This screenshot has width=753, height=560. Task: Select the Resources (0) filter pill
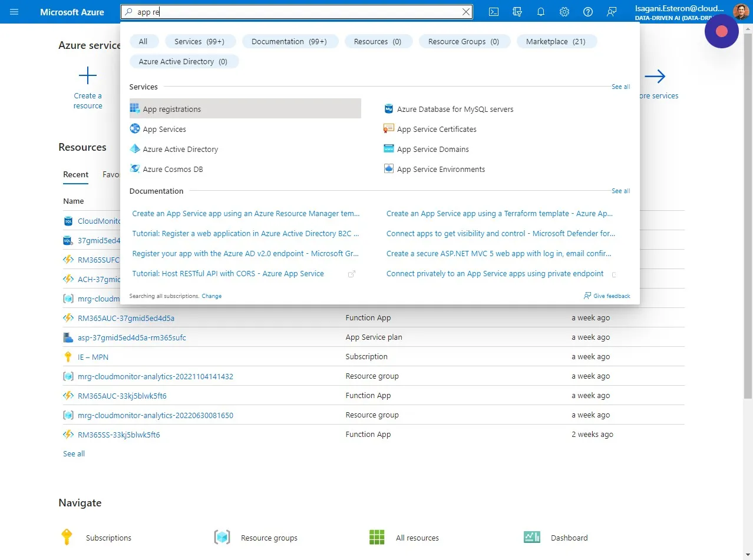click(378, 41)
